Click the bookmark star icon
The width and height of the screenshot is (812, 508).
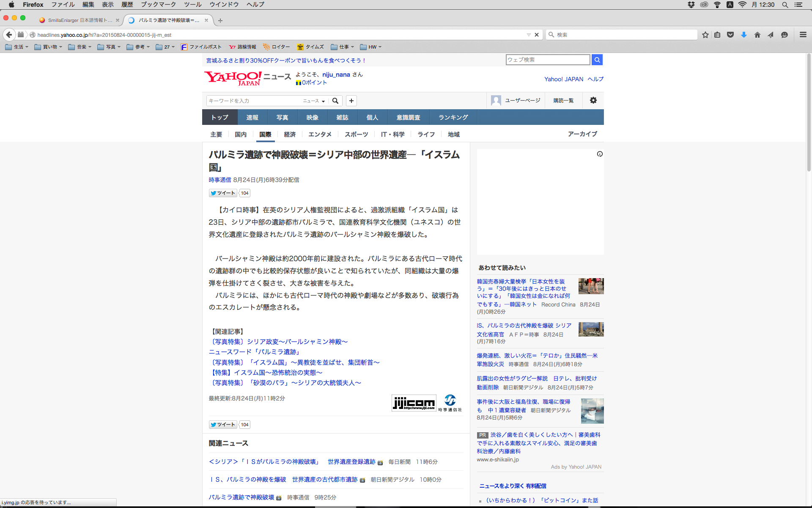[705, 35]
